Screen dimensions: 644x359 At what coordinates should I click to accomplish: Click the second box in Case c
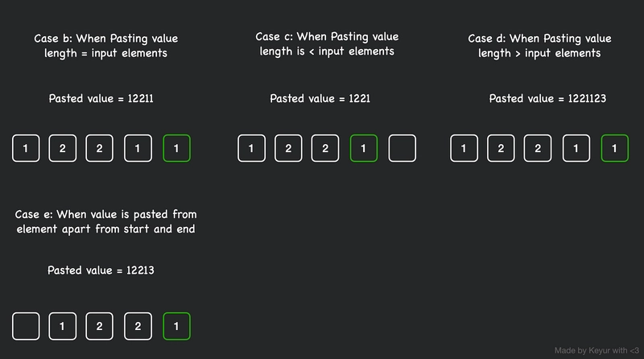pos(288,148)
